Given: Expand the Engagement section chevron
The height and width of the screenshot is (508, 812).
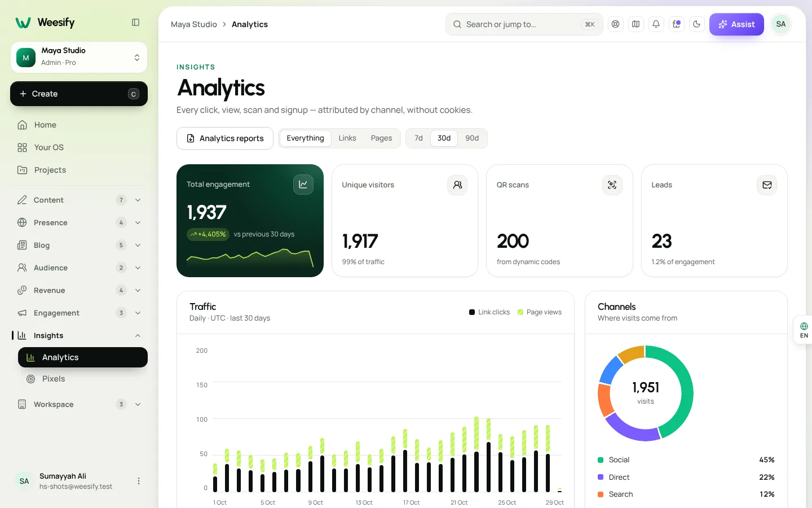Looking at the screenshot, I should [138, 313].
